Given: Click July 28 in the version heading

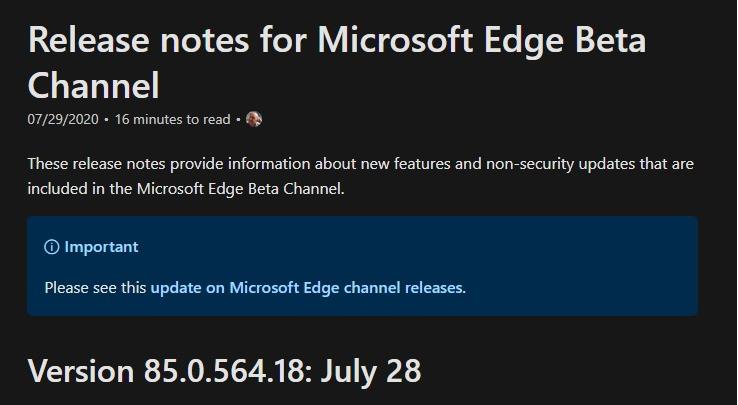Looking at the screenshot, I should click(x=371, y=371).
